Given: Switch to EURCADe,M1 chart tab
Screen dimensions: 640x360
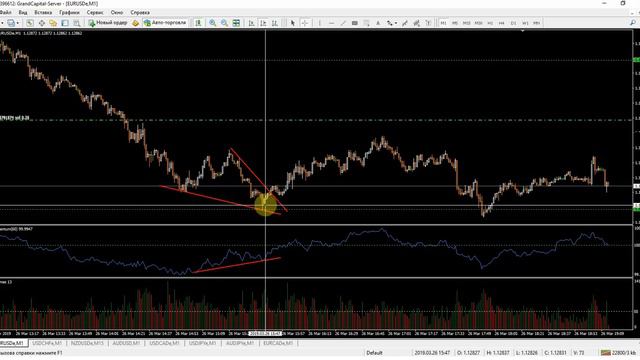Looking at the screenshot, I should 278,343.
